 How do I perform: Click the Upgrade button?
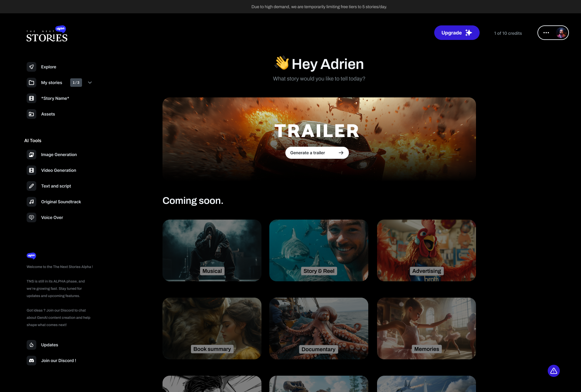(457, 33)
